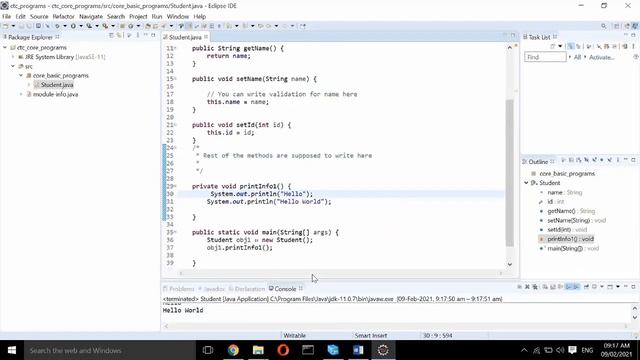Screen dimensions: 640x360
Task: Collapse the ctc_core_programs project node
Action: (5, 48)
